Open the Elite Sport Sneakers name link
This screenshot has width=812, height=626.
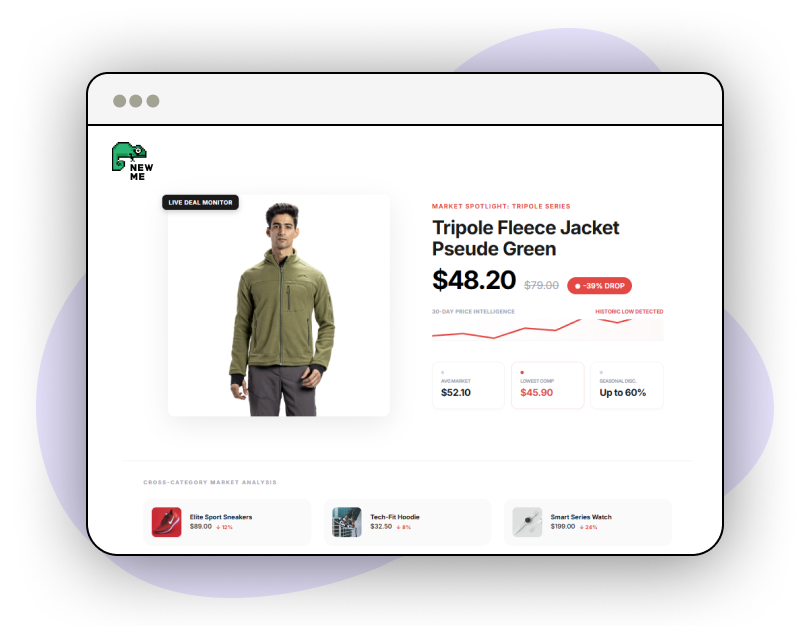tap(221, 517)
